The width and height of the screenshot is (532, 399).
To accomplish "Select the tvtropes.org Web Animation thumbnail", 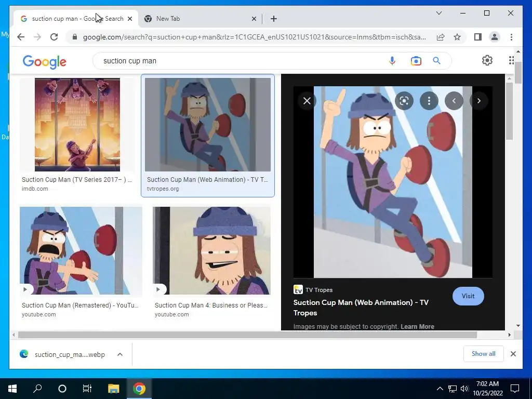I will [x=208, y=125].
